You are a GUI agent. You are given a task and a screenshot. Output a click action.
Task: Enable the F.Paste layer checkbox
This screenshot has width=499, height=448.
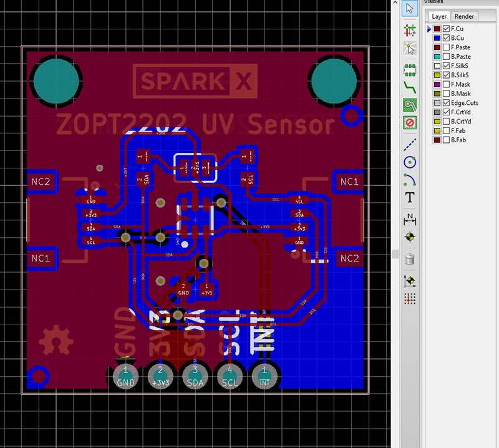pyautogui.click(x=446, y=47)
